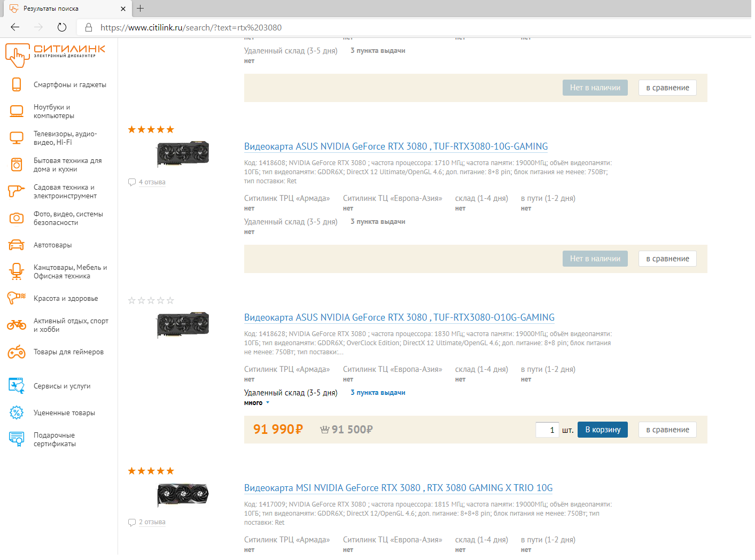Expand the много stock availability dropdown

point(256,403)
